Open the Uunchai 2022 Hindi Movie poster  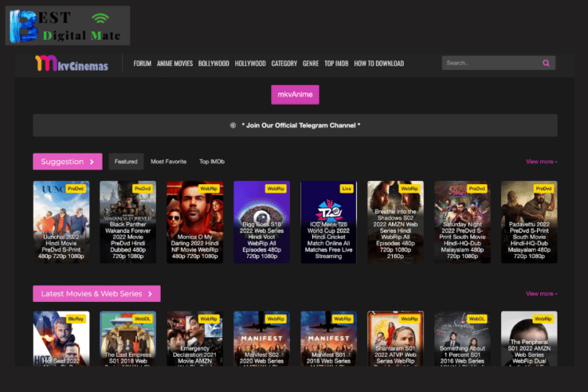pyautogui.click(x=61, y=222)
